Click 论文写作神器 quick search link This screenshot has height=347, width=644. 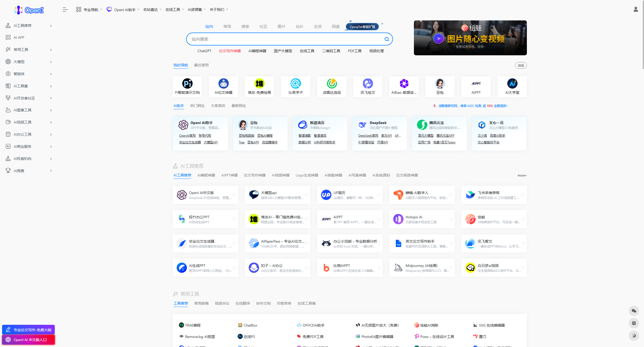230,51
